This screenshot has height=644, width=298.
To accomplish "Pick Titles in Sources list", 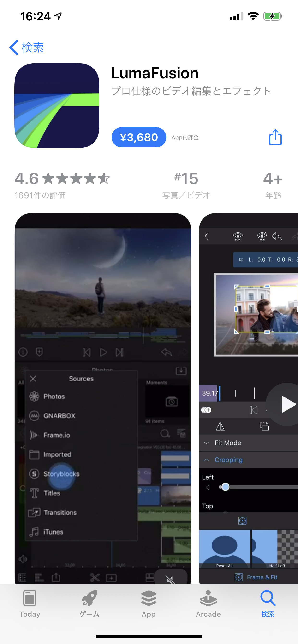I will [81, 493].
